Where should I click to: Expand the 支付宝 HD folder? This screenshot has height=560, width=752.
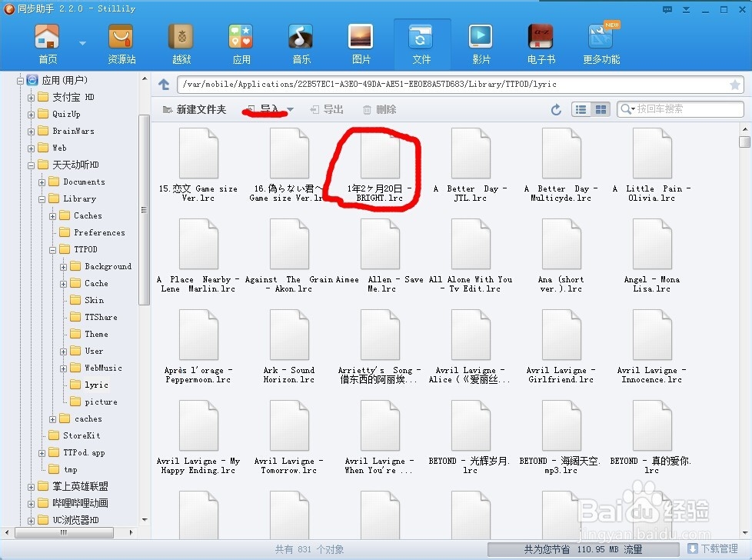click(x=31, y=98)
